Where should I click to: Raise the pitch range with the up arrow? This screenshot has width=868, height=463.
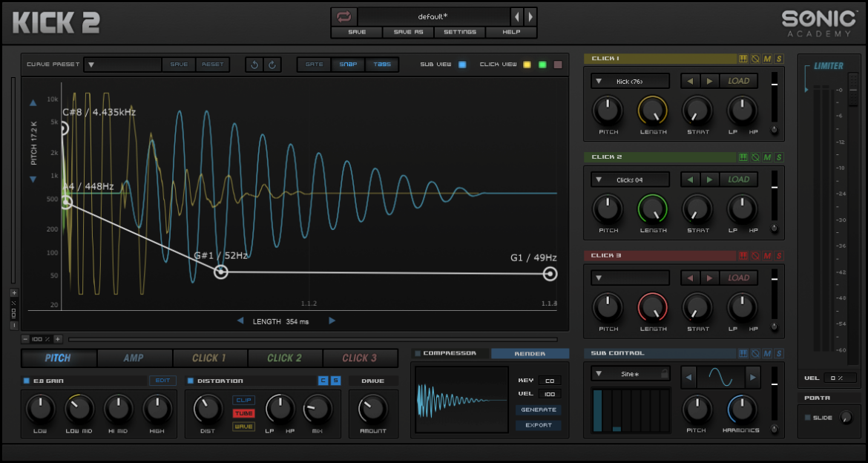(x=33, y=103)
